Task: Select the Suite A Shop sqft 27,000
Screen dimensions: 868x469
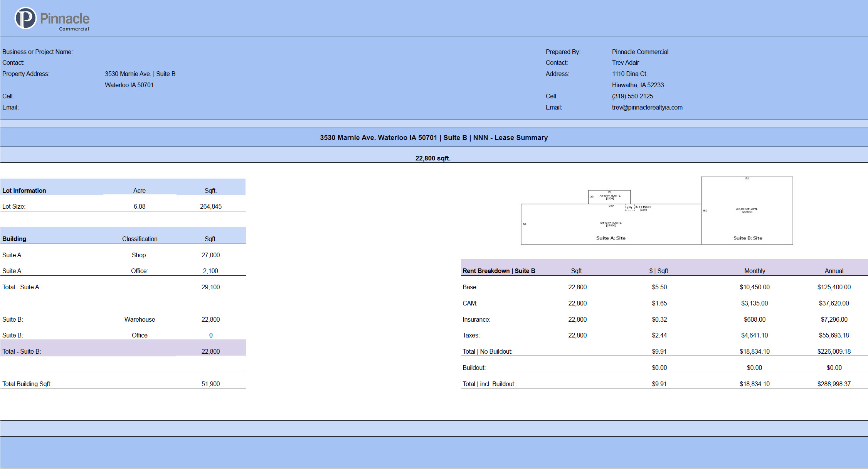Action: point(210,255)
